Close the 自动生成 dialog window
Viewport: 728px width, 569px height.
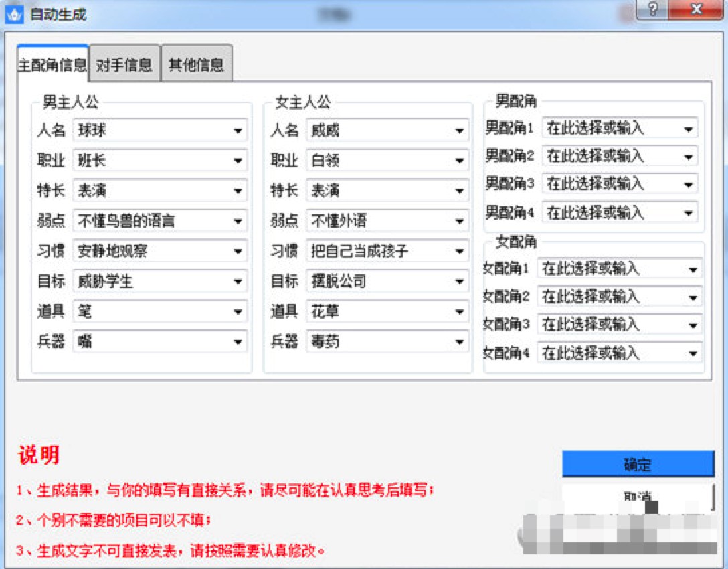695,9
